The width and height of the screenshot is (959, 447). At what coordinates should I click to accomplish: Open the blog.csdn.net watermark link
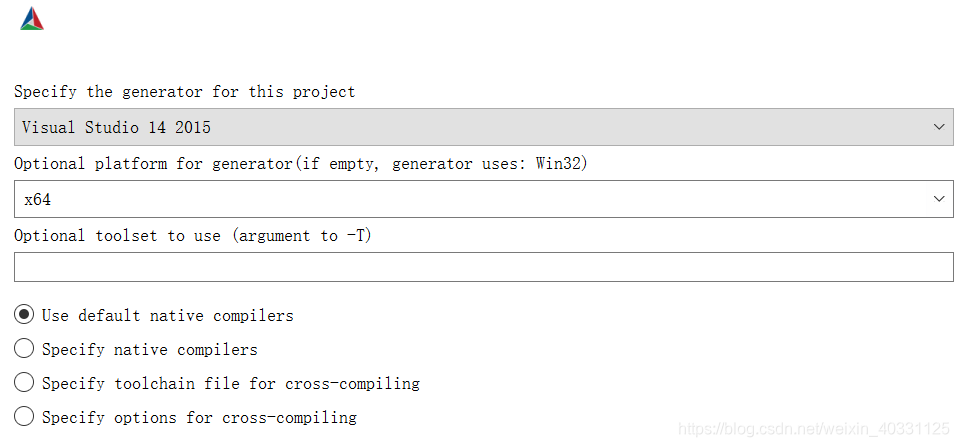pyautogui.click(x=814, y=429)
